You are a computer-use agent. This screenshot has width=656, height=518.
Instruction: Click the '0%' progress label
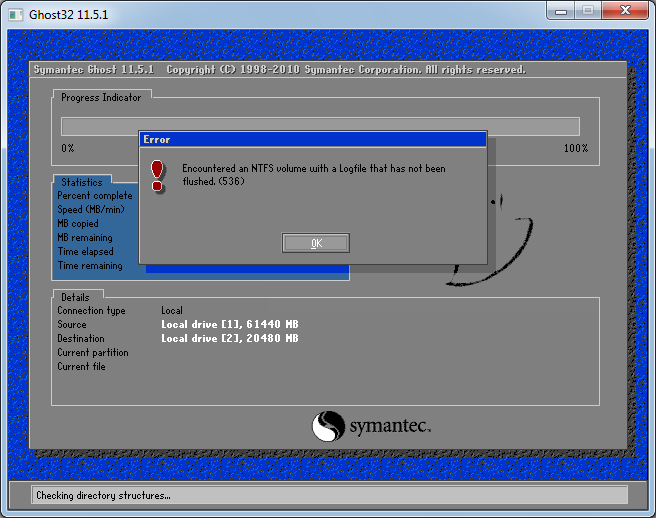pos(68,148)
